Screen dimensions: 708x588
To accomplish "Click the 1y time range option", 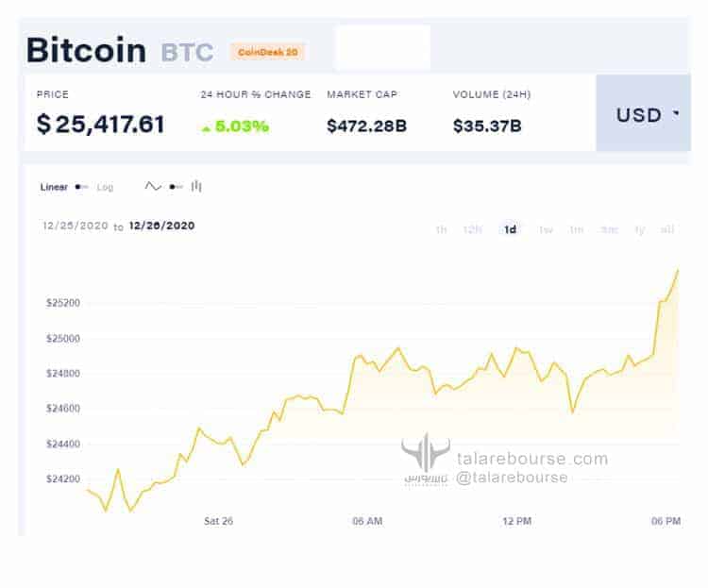I will tap(639, 229).
